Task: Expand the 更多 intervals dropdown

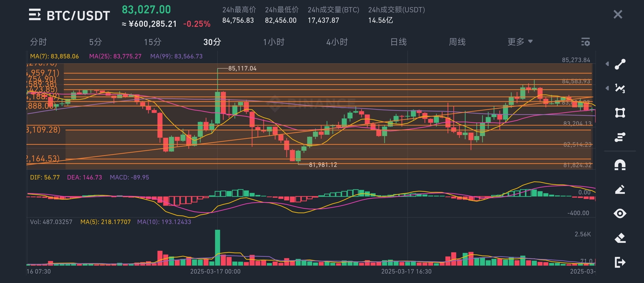Action: click(520, 42)
